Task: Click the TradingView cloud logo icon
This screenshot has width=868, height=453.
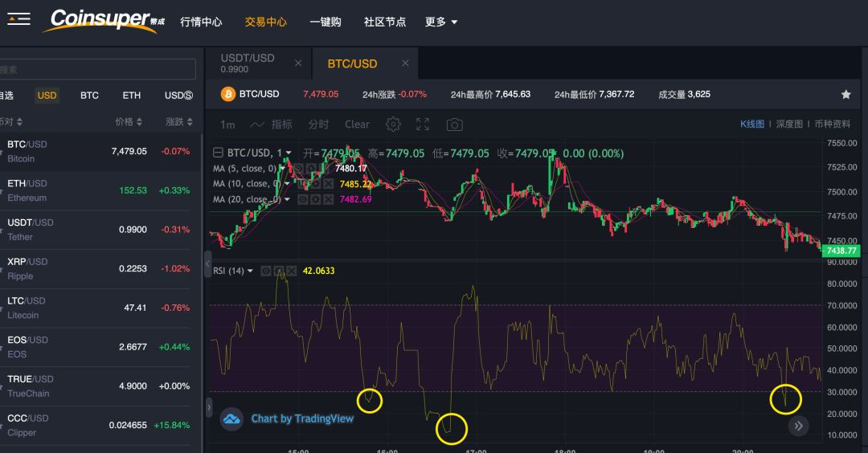Action: (x=231, y=418)
